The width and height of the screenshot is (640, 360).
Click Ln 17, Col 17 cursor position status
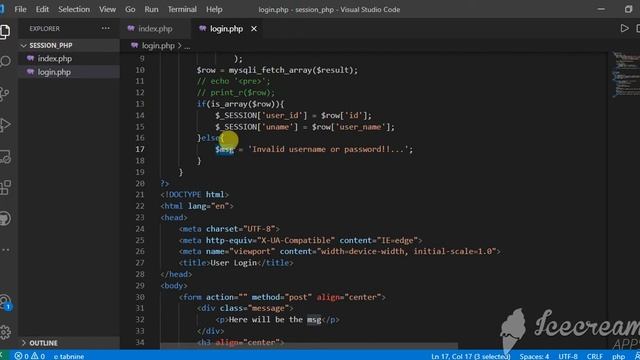click(x=470, y=356)
